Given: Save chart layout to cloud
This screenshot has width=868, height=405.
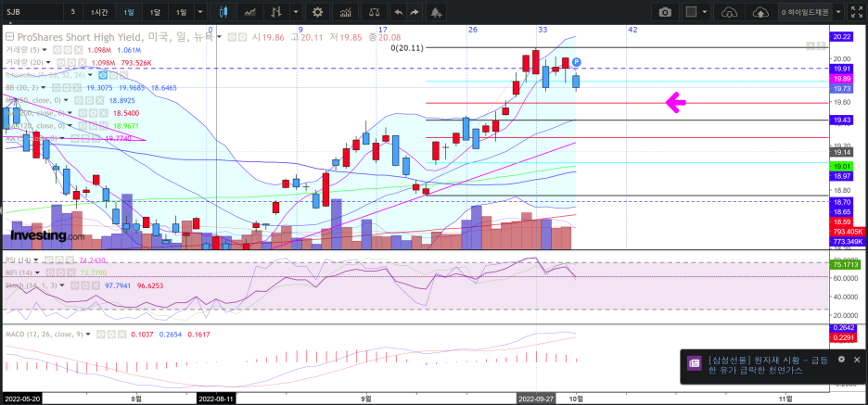Looking at the screenshot, I should [x=761, y=12].
